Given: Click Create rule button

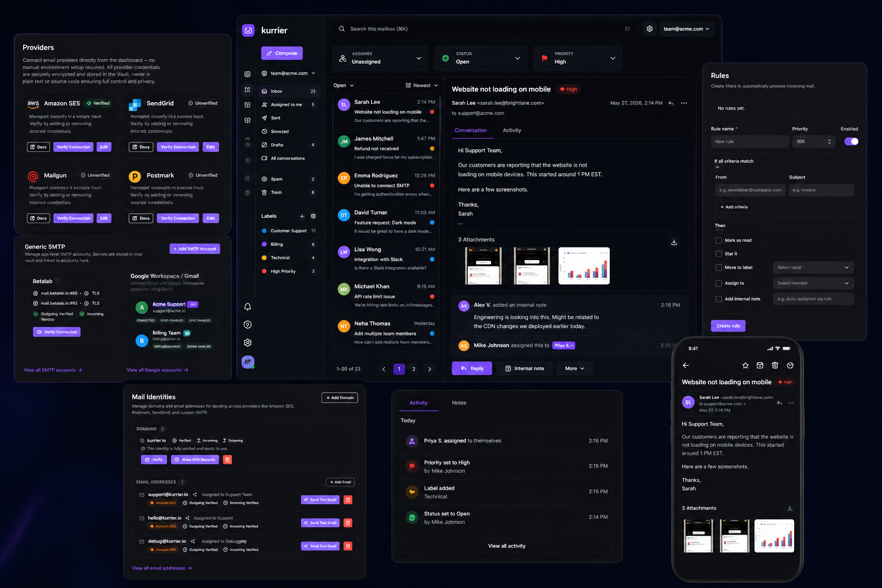Looking at the screenshot, I should pyautogui.click(x=728, y=326).
